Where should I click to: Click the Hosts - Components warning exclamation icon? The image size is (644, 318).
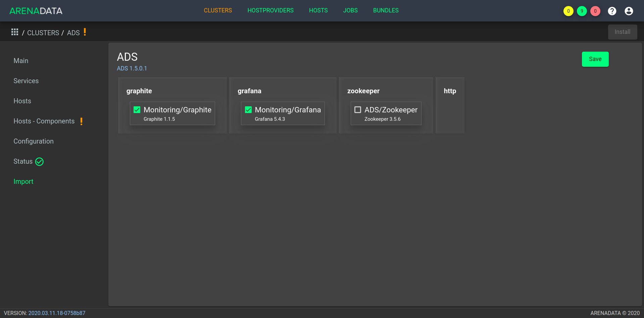click(82, 121)
